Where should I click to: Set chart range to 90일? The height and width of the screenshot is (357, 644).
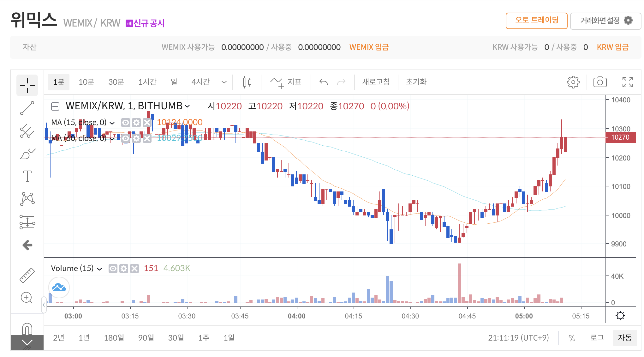point(146,338)
